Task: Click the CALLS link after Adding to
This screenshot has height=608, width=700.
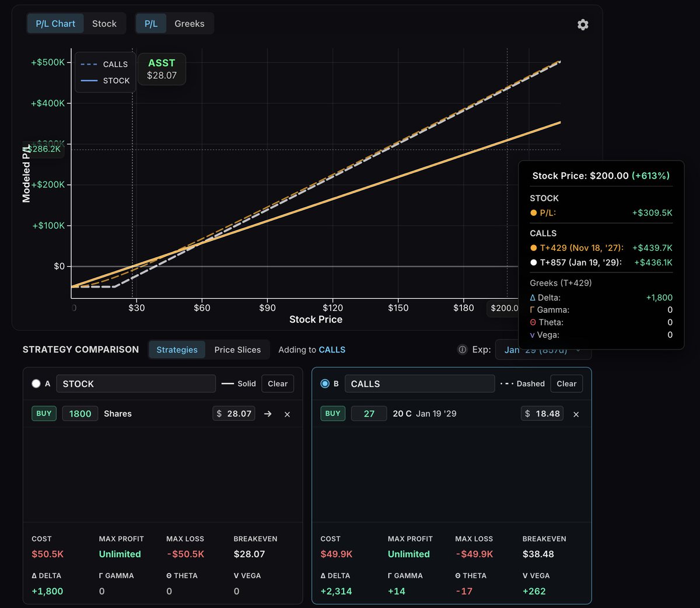Action: click(332, 350)
